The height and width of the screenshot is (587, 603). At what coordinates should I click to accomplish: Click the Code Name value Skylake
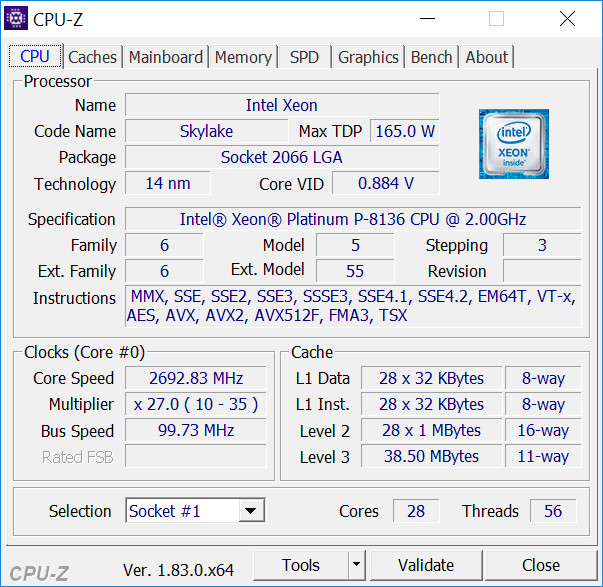coord(207,131)
